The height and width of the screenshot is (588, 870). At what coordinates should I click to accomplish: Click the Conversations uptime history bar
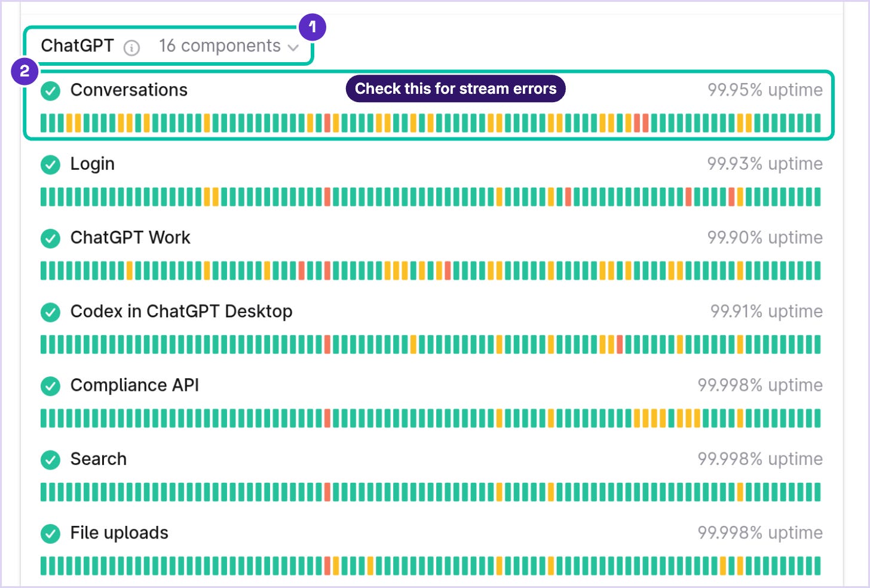point(431,123)
